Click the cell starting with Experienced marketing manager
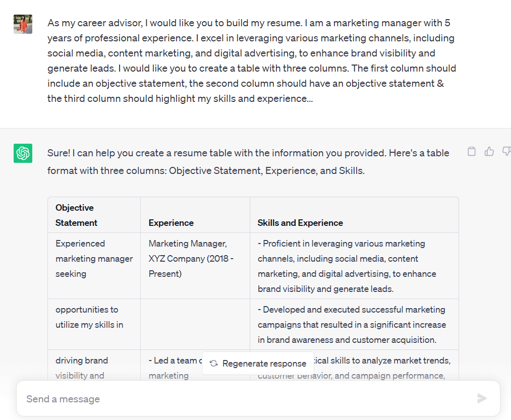The width and height of the screenshot is (511, 420). click(94, 258)
